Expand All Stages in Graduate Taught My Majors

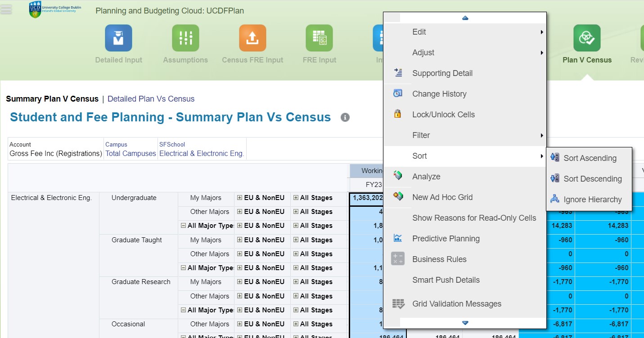tap(296, 240)
